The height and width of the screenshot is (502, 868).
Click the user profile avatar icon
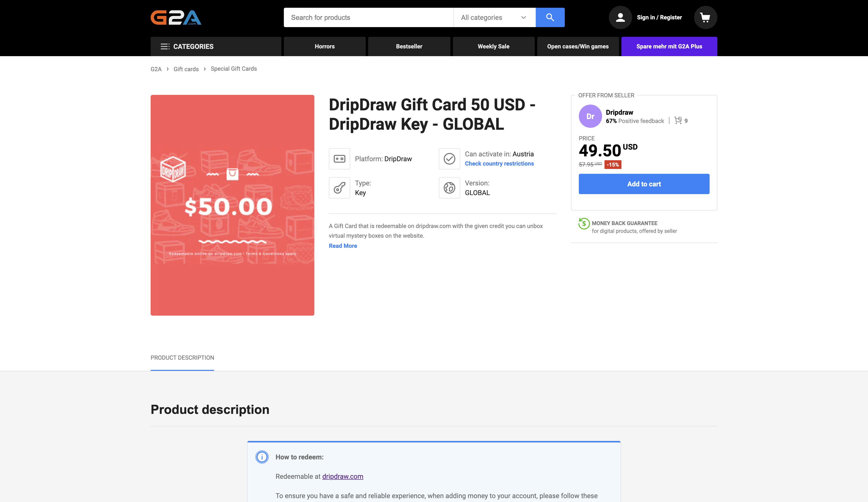coord(620,18)
